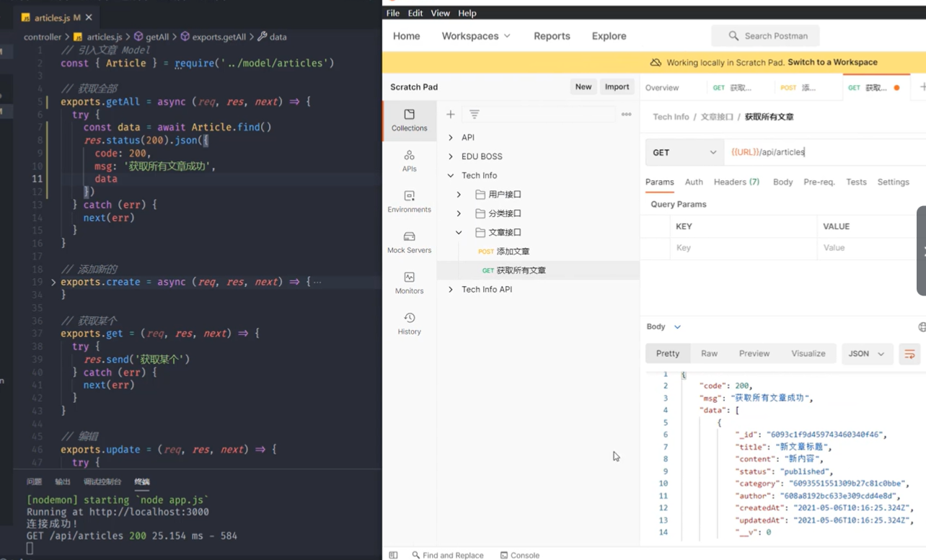
Task: Open the View menu in Postman
Action: pos(441,13)
